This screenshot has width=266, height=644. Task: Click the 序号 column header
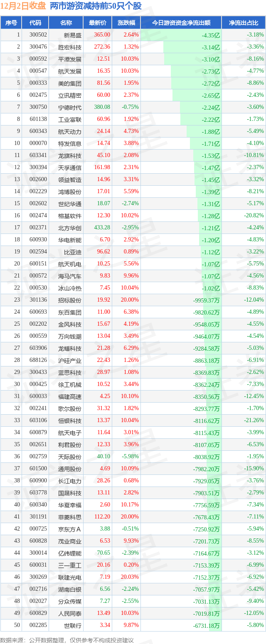[11, 23]
